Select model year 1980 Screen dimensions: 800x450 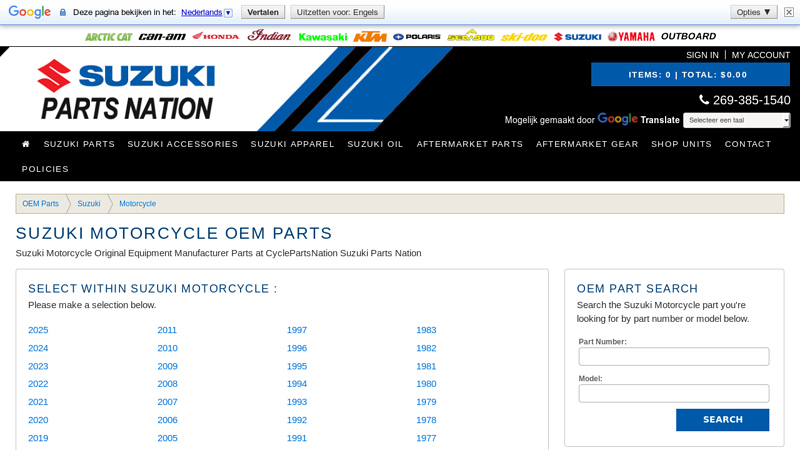pyautogui.click(x=427, y=384)
